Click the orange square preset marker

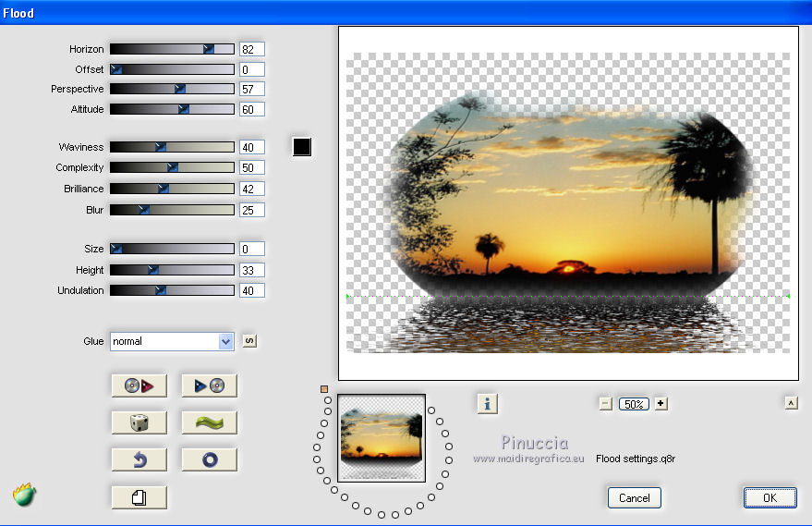[x=324, y=388]
